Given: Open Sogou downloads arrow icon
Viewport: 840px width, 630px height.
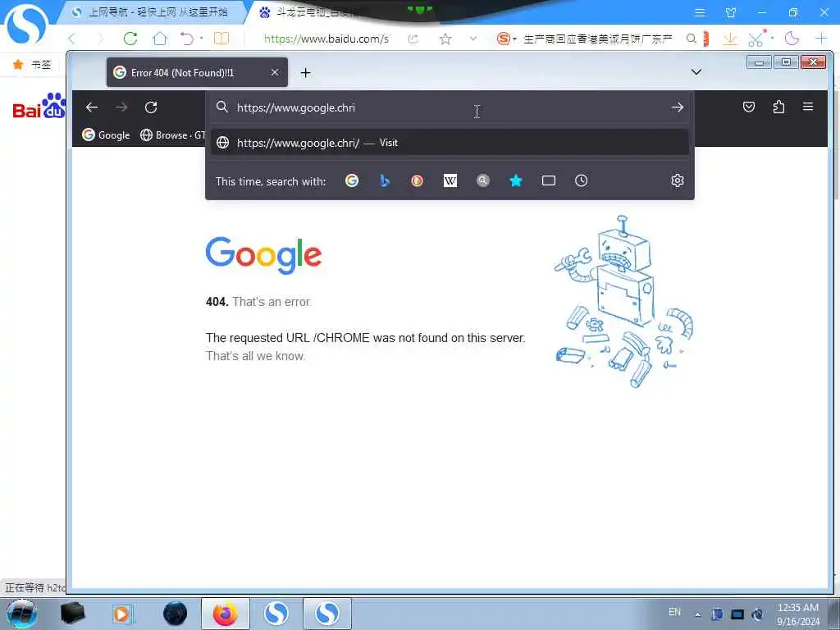Looking at the screenshot, I should click(729, 39).
